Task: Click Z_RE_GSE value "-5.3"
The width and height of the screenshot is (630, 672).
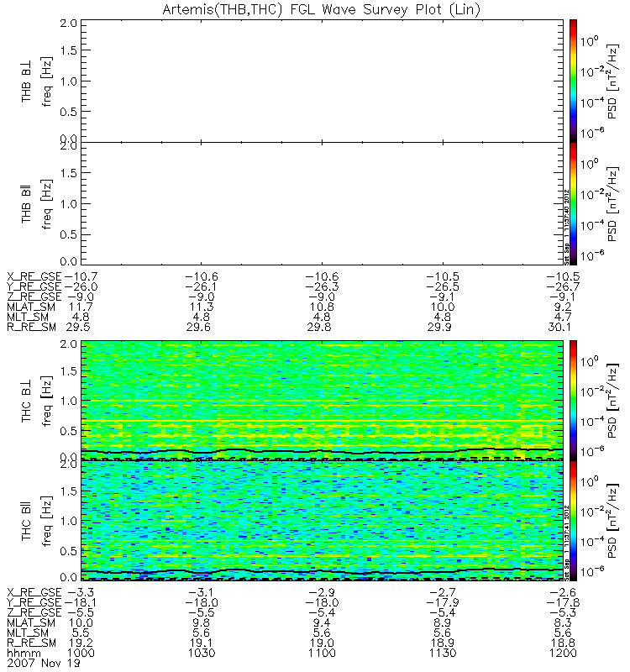Action: [563, 612]
